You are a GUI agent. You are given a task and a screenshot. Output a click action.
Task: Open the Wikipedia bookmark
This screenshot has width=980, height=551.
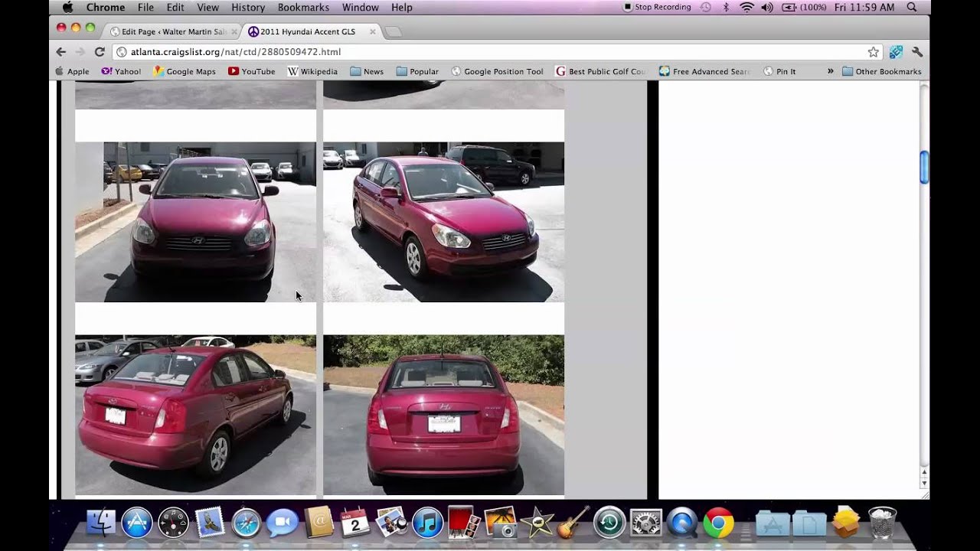[312, 71]
